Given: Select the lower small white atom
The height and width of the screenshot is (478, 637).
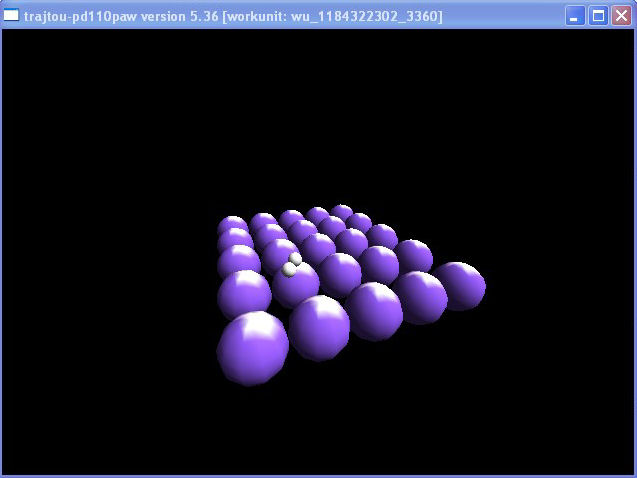Looking at the screenshot, I should point(289,269).
